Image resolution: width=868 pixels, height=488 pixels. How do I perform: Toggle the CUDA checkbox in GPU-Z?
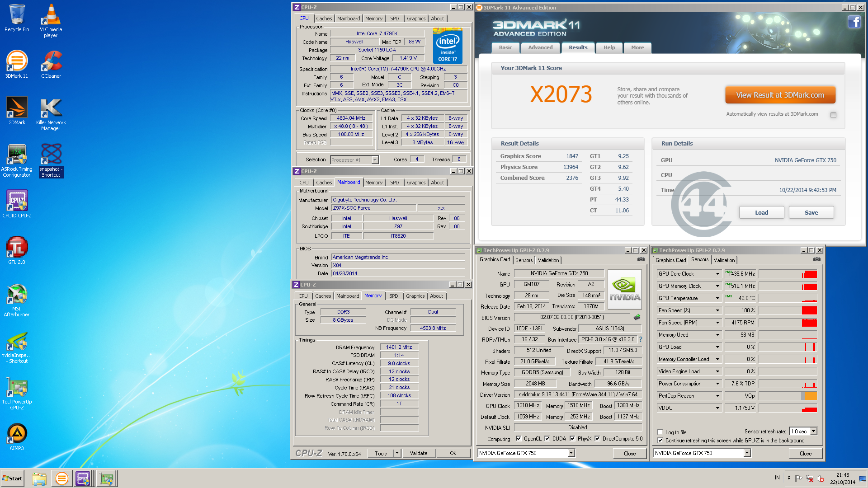pyautogui.click(x=547, y=438)
